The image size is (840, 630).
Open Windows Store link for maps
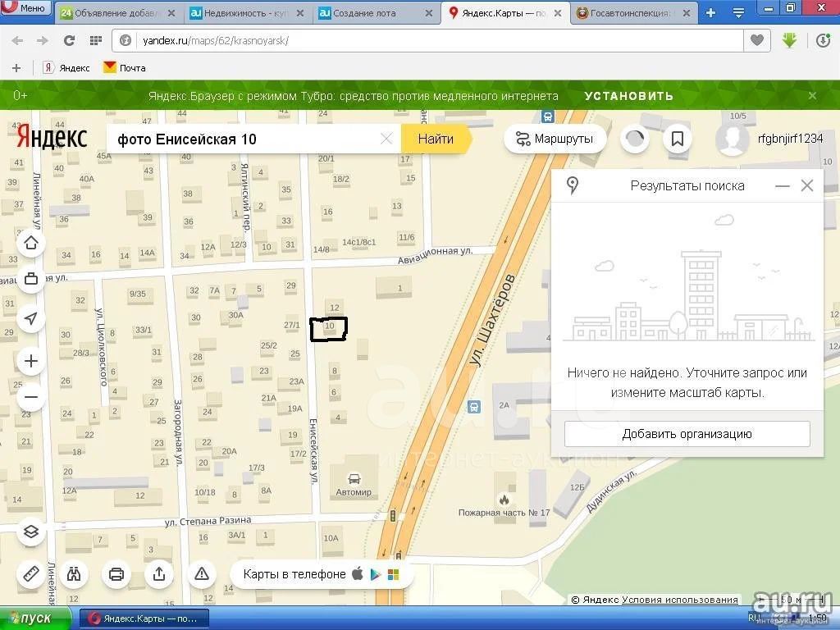[x=393, y=574]
